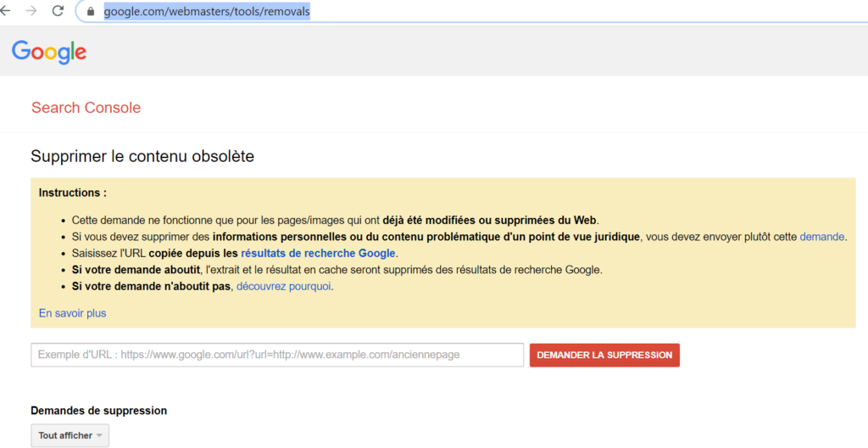
Task: Click the DEMANDER LA SUPPRESSION button
Action: click(x=604, y=355)
